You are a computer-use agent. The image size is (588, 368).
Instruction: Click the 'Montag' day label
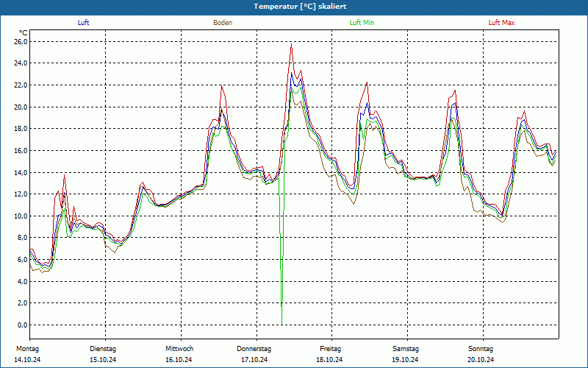tap(27, 349)
